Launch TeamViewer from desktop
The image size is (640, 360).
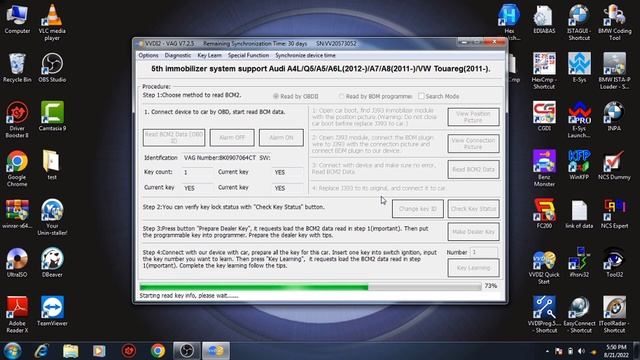tap(52, 311)
